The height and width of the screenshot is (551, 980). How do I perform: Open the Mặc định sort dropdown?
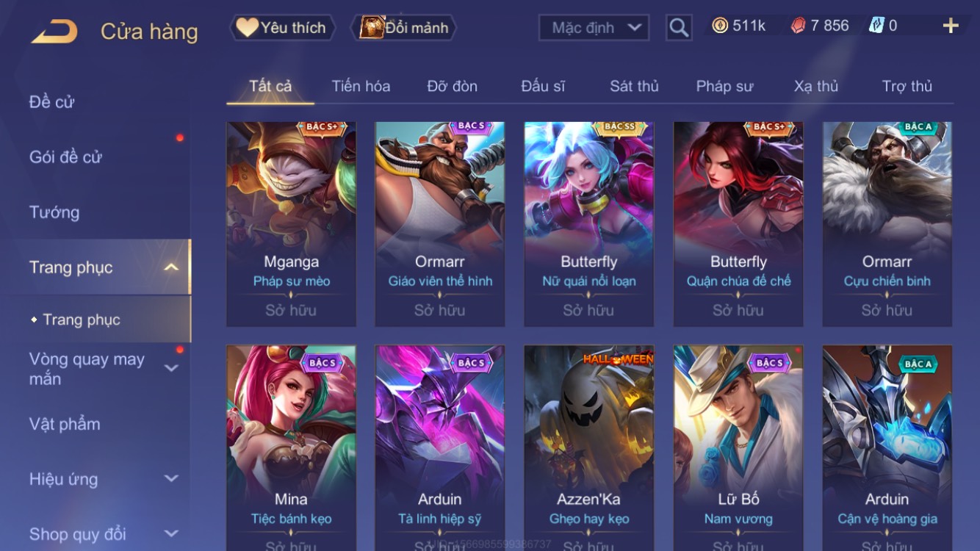tap(594, 28)
